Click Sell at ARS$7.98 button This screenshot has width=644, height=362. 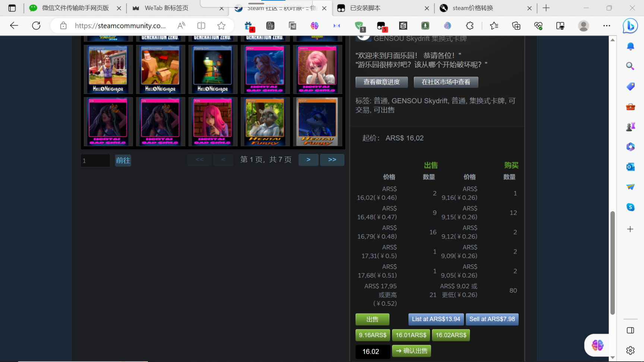click(492, 319)
